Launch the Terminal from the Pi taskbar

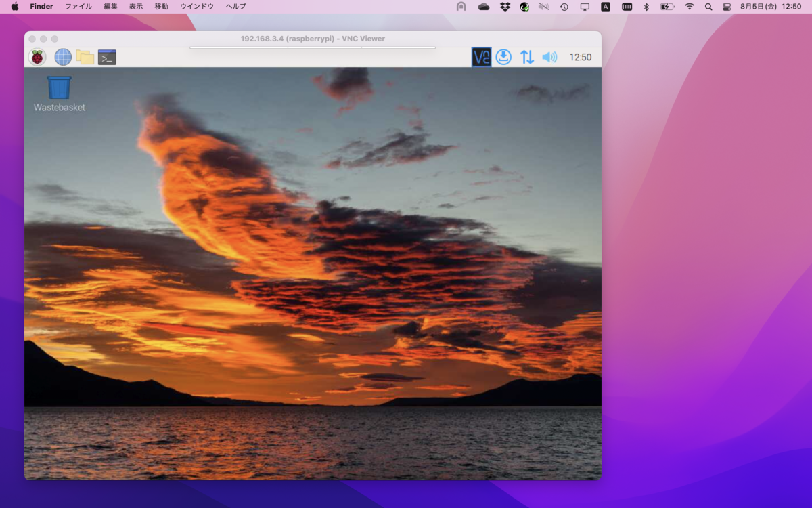click(107, 57)
